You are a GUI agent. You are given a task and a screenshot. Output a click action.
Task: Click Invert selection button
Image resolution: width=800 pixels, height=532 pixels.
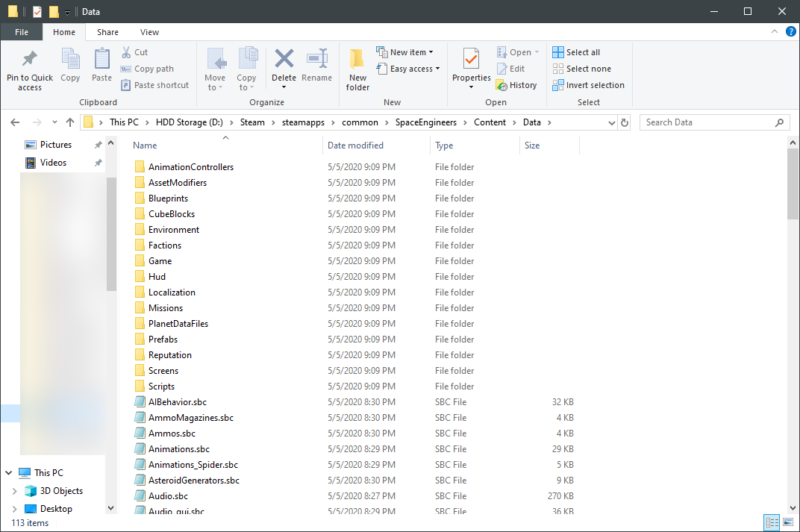(x=588, y=85)
